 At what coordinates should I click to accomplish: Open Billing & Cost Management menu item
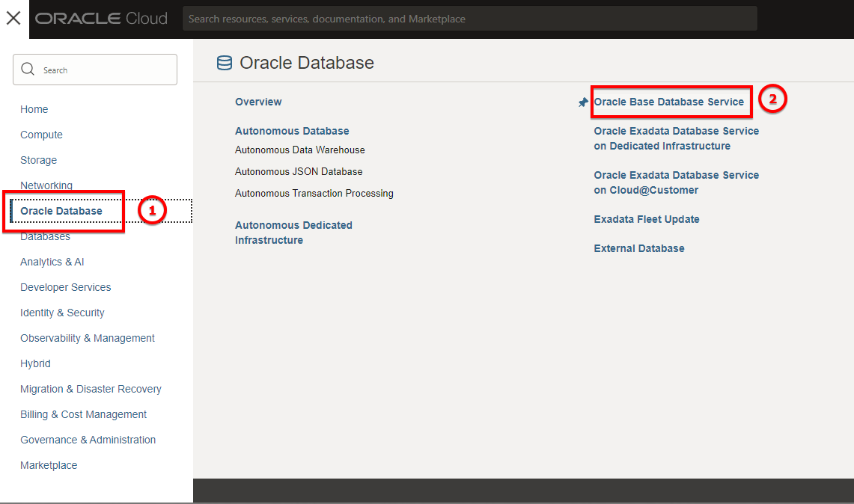[83, 415]
